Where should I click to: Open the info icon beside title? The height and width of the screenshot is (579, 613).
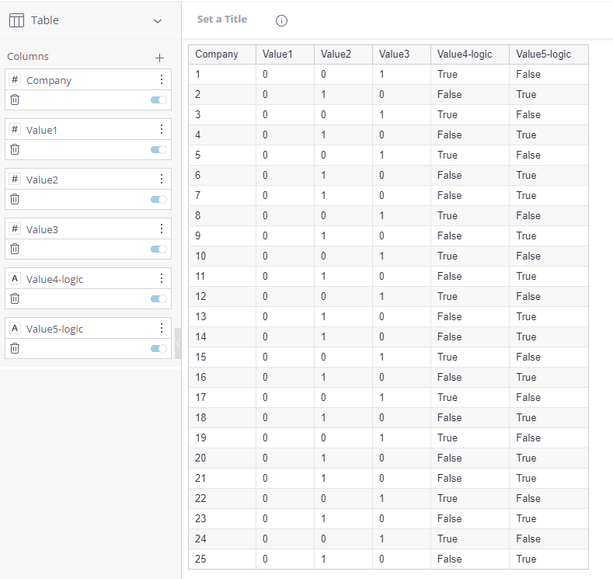[x=281, y=21]
